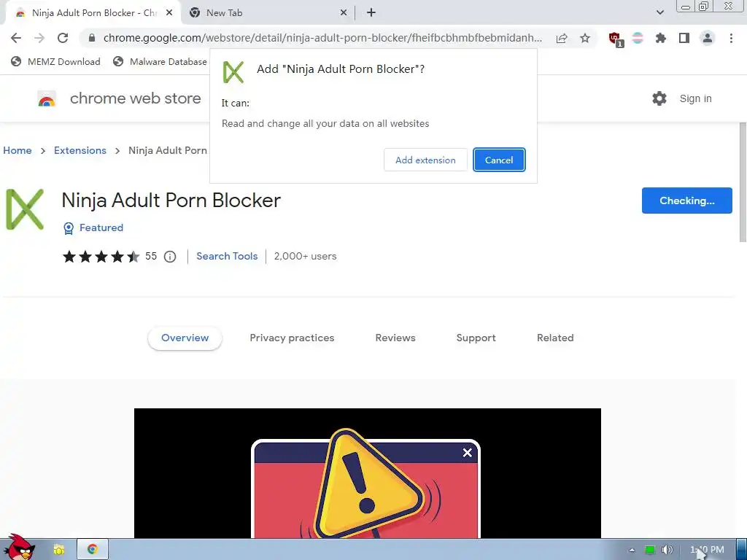Open a new tab with the plus button
Screen dimensions: 747x560
[x=371, y=13]
